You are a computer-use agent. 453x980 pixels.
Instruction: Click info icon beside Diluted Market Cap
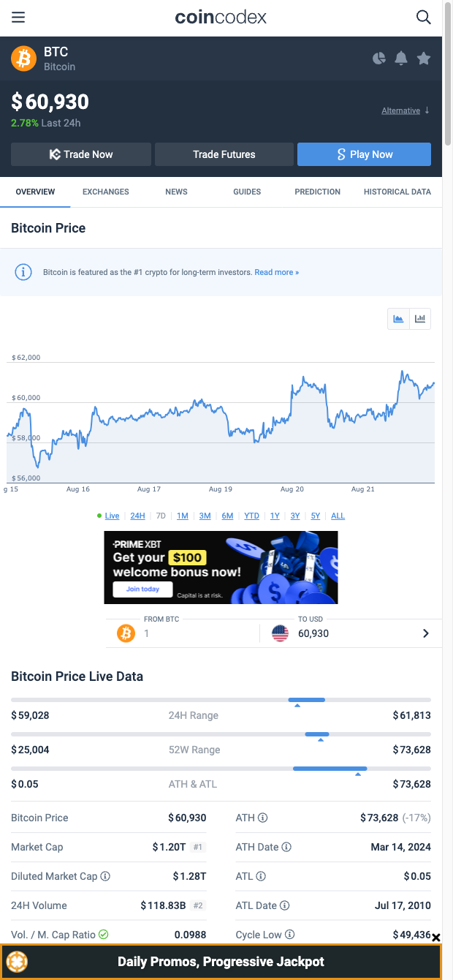tap(105, 876)
